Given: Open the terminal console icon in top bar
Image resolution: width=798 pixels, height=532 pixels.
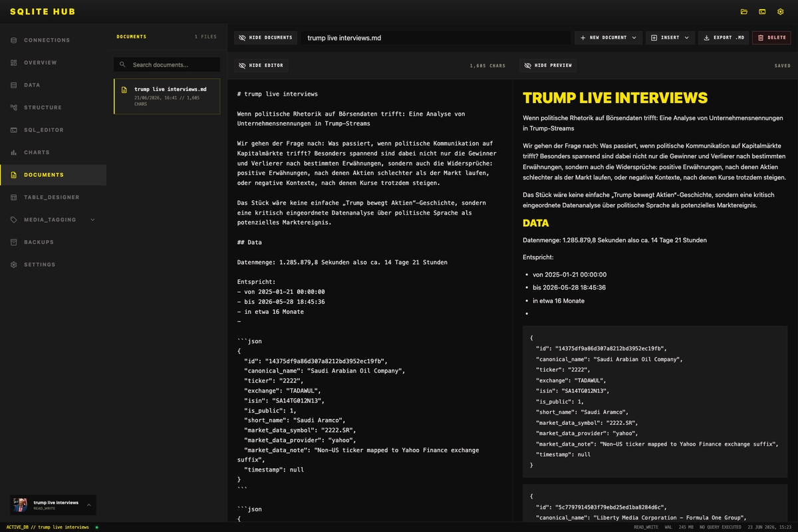Looking at the screenshot, I should 762,11.
